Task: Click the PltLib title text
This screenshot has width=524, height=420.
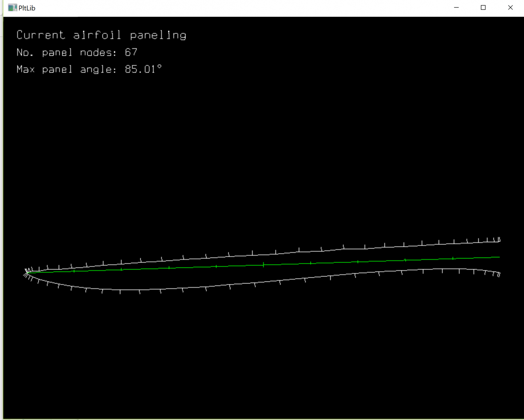Action: 27,8
